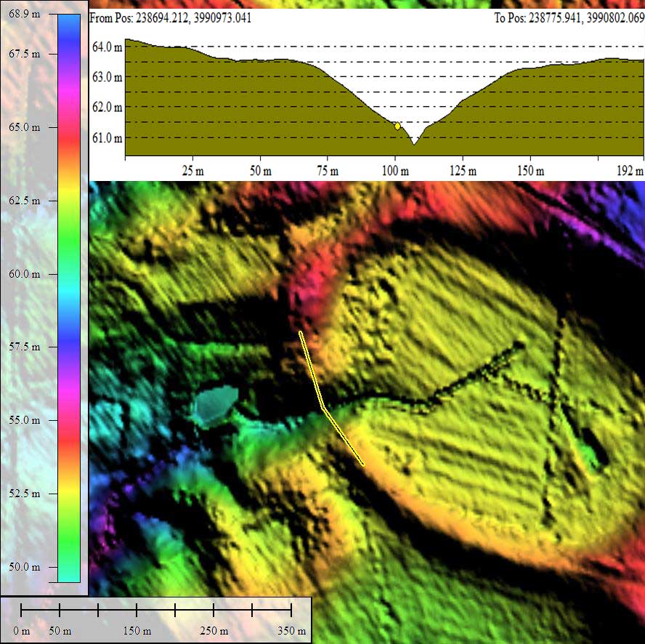Click the 'To Pos: 238775.941, 3990802.069' text
Screen dimensions: 645x644
pyautogui.click(x=569, y=18)
